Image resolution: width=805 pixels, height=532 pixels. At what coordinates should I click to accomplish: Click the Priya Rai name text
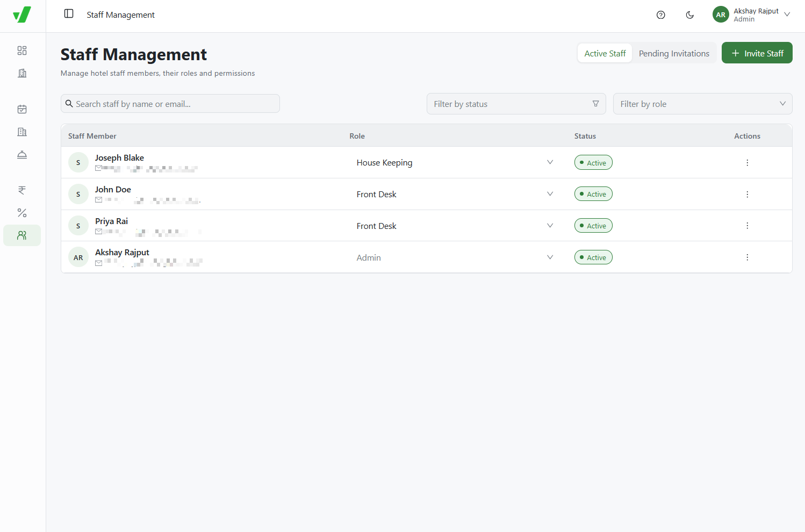click(x=111, y=221)
